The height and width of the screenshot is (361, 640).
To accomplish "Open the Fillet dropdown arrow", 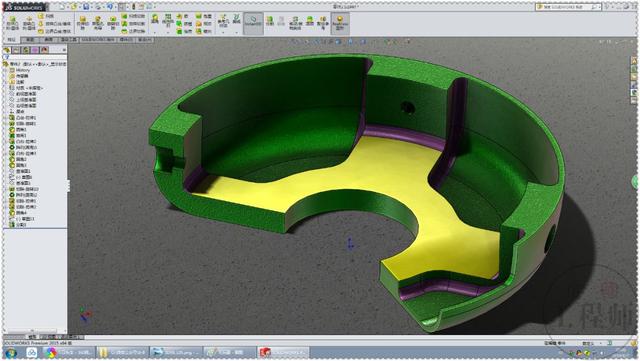I will (x=155, y=32).
